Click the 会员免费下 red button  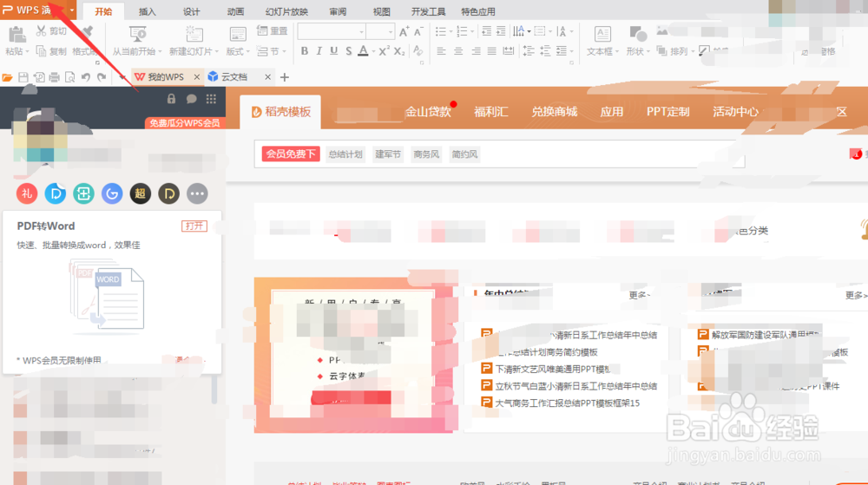[x=291, y=154]
